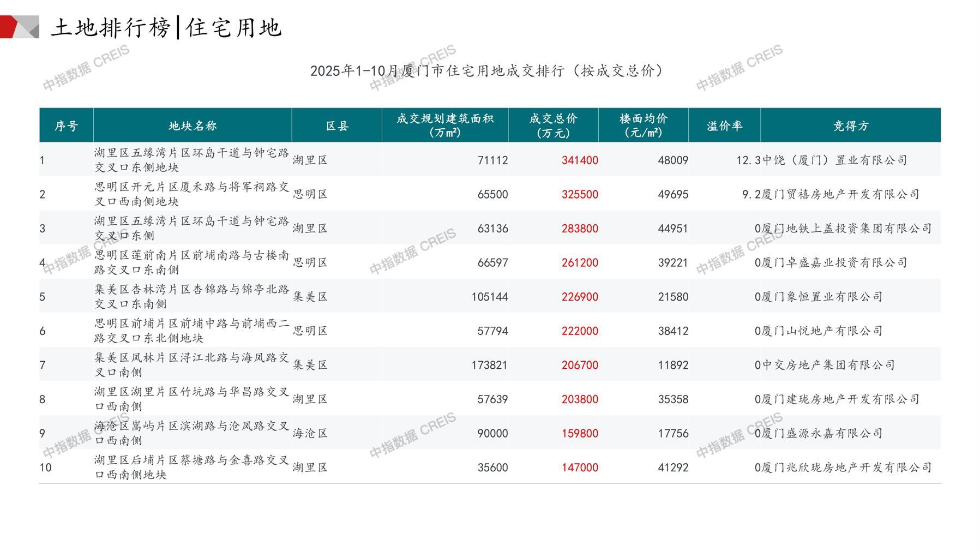980x551 pixels.
Task: Select the 溢价率 column header
Action: click(x=724, y=126)
